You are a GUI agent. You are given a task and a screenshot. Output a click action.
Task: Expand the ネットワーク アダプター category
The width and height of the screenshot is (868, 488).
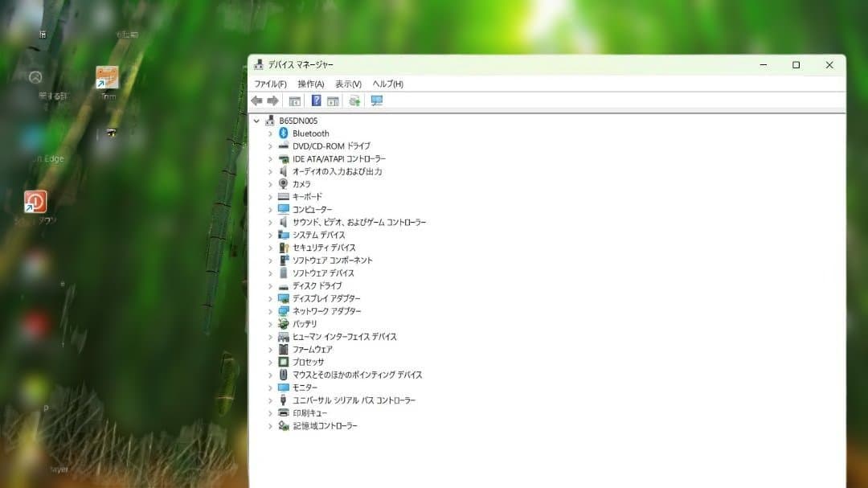(271, 310)
